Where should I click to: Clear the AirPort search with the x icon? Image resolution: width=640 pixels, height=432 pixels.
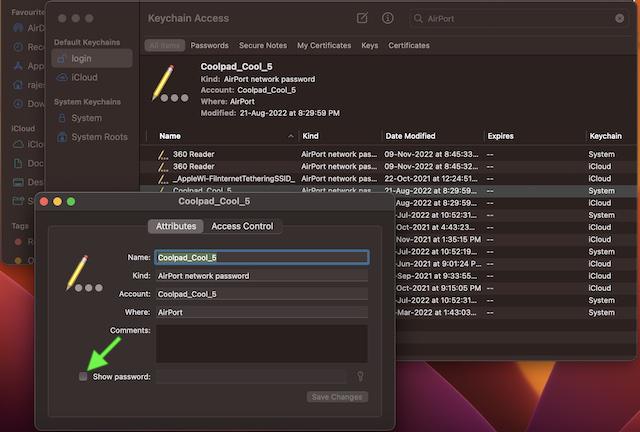tap(619, 18)
